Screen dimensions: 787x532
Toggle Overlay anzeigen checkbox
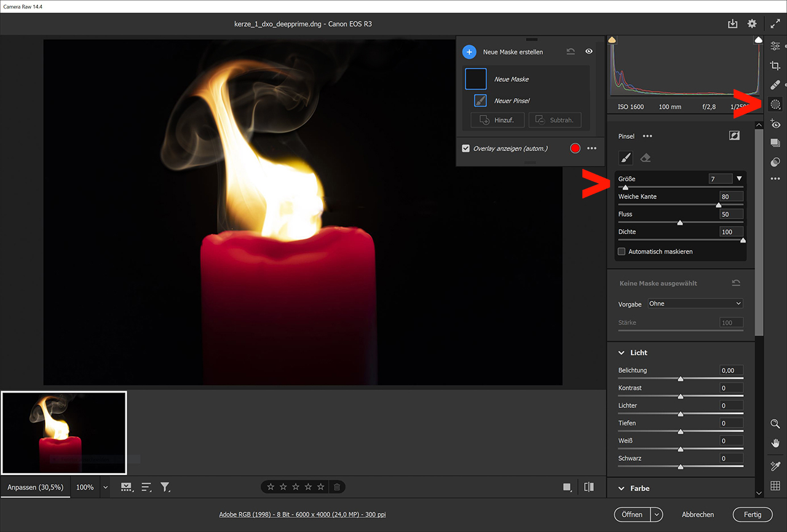(x=466, y=148)
